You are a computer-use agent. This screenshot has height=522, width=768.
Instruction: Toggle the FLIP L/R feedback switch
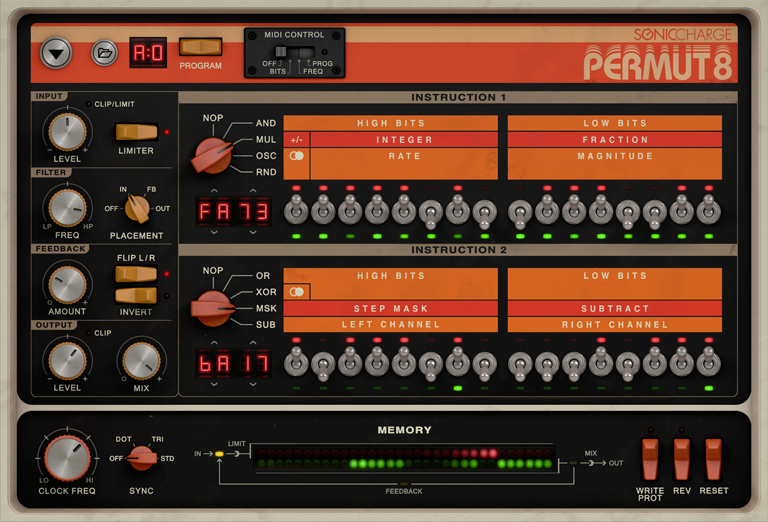tap(135, 274)
